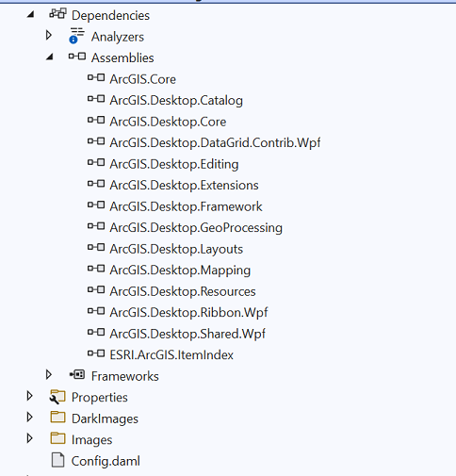Select ArcGIS.Desktop.DataGrid.Contrib.Wpf reference
Image resolution: width=456 pixels, height=476 pixels.
215,142
